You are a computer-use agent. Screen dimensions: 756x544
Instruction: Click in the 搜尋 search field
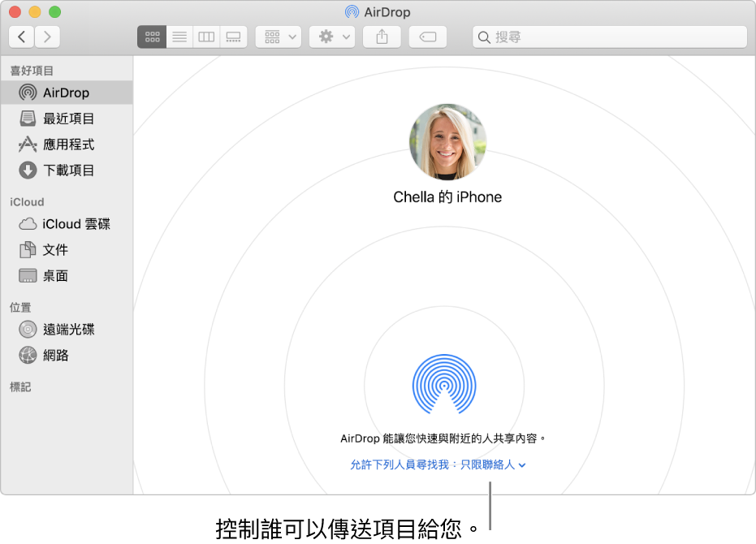[x=610, y=37]
